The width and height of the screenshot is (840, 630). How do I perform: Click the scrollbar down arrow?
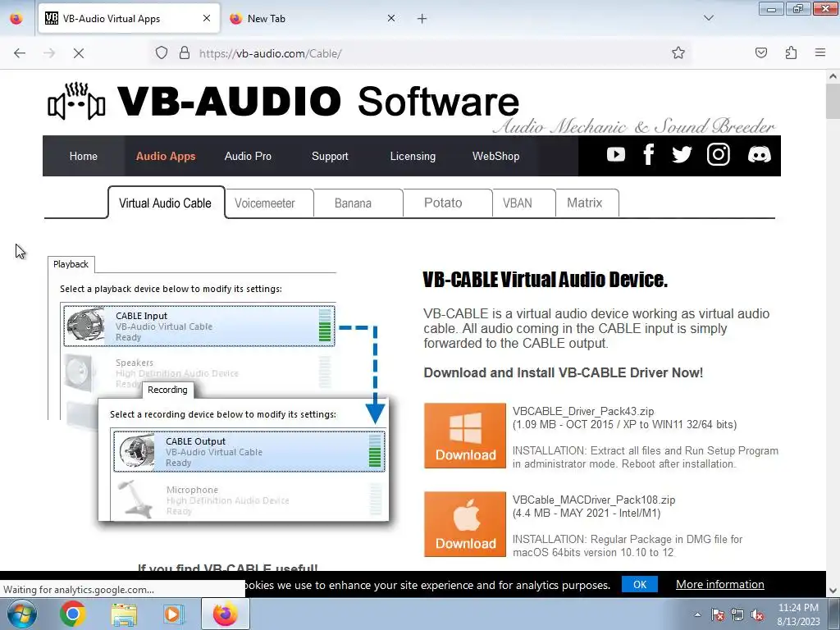coord(833,591)
